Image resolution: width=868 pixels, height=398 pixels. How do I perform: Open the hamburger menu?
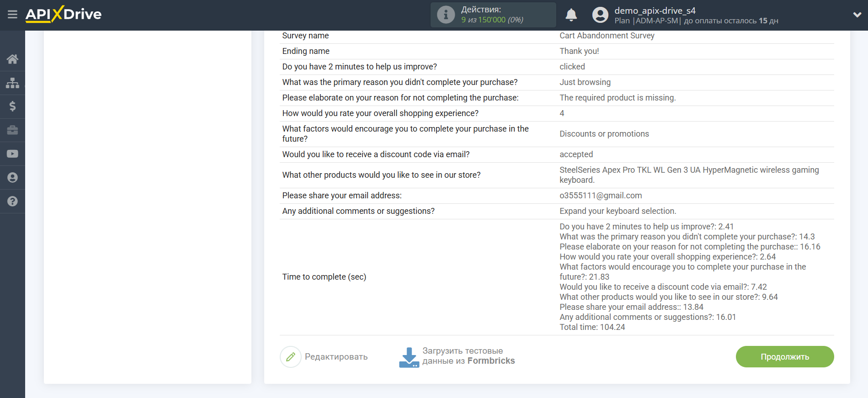tap(12, 15)
